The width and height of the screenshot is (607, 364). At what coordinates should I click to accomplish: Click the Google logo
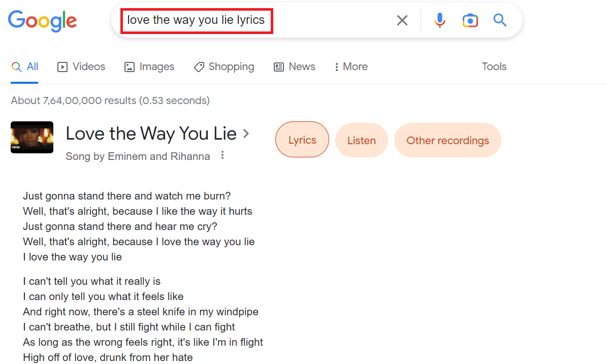(x=43, y=21)
